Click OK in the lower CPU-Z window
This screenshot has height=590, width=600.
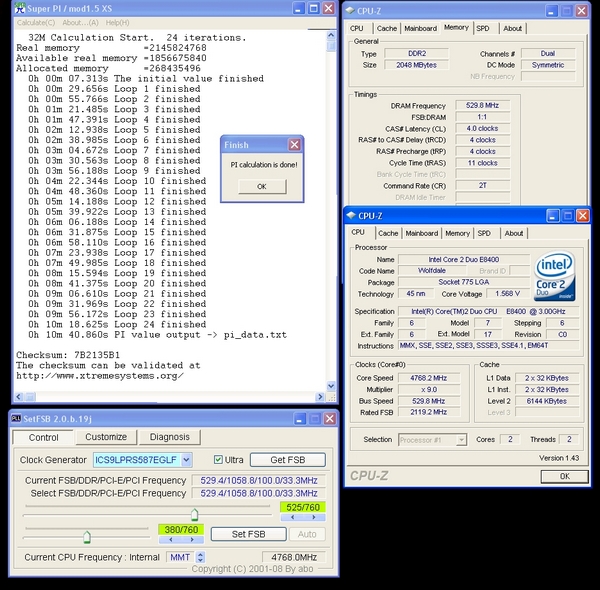564,476
